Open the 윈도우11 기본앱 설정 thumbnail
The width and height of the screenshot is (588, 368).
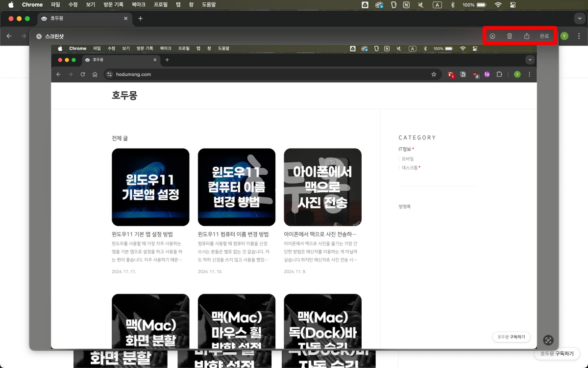pyautogui.click(x=150, y=187)
